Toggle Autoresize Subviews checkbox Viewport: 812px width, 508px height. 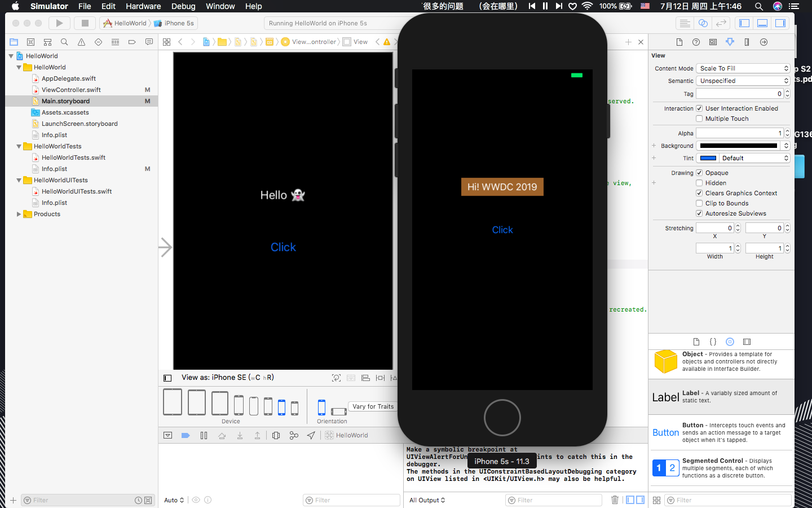coord(699,213)
